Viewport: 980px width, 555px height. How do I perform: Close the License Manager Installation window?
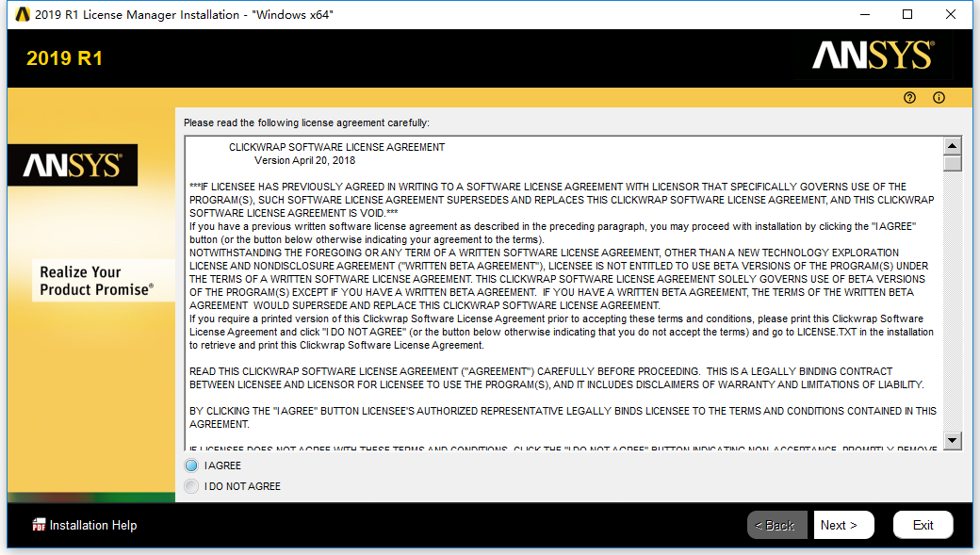[x=951, y=14]
